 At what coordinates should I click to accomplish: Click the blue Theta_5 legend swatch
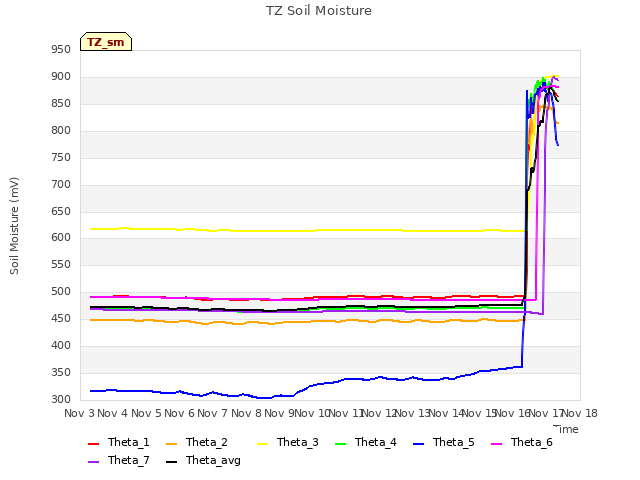tap(418, 444)
